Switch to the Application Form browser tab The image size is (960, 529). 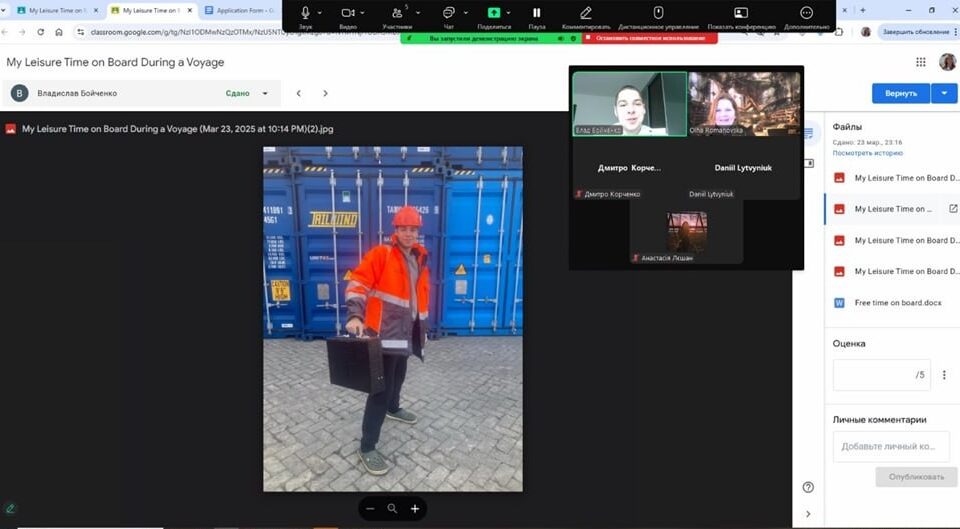pos(242,10)
